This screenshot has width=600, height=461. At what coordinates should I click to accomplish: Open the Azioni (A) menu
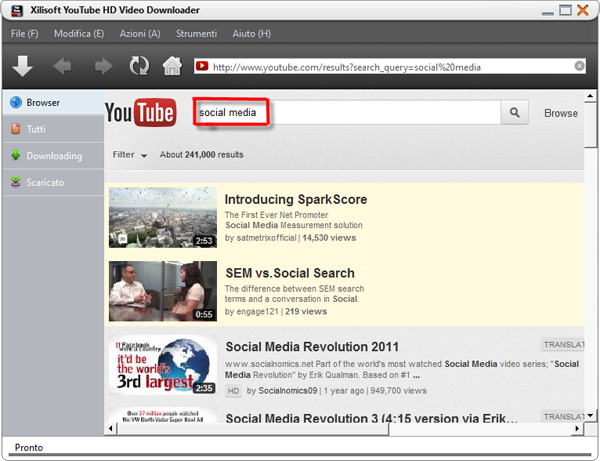140,34
